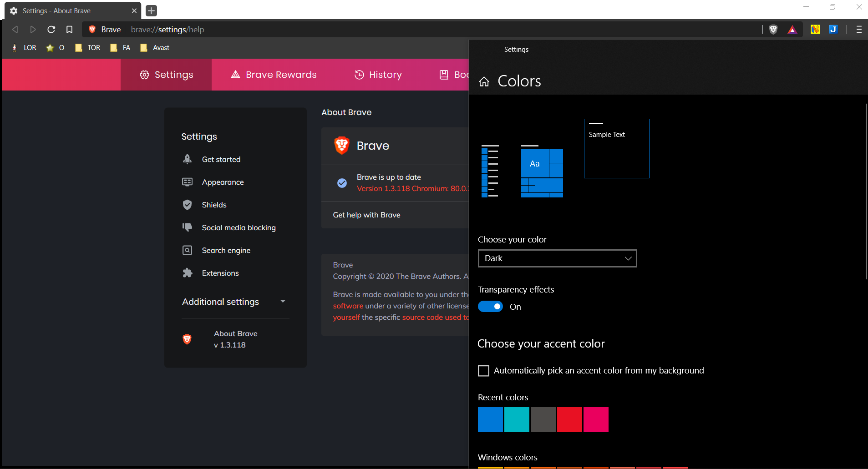Click the Get started rocket icon
The image size is (868, 469).
187,159
